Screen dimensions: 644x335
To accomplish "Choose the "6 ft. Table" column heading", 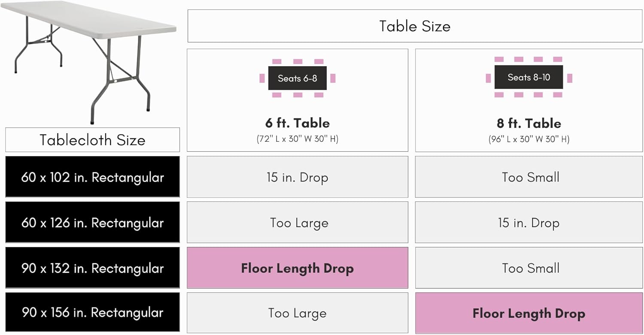I will point(297,123).
